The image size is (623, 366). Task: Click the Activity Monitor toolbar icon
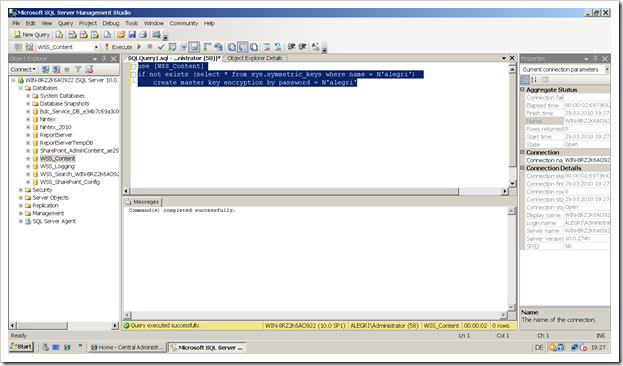(157, 35)
